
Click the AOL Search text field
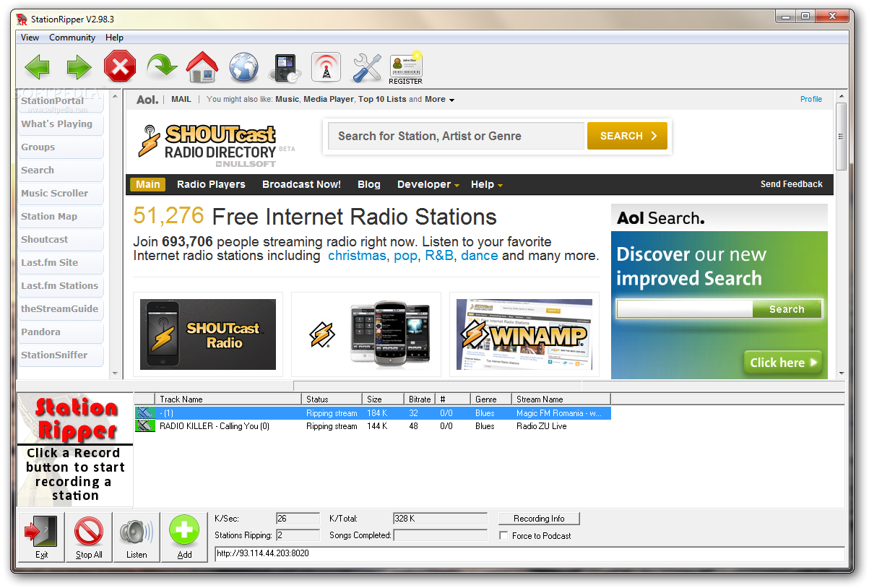(x=684, y=309)
